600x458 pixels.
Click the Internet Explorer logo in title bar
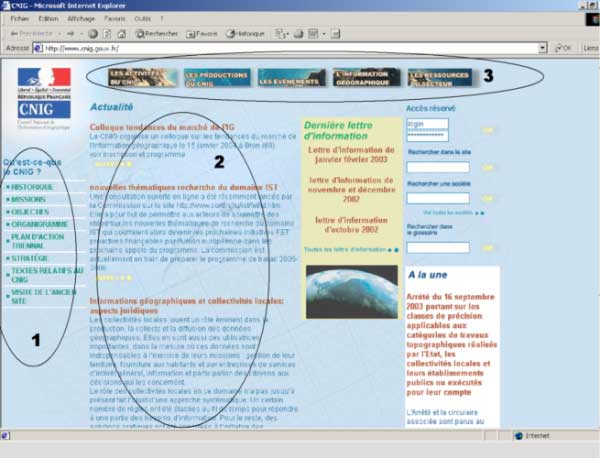[x=5, y=5]
